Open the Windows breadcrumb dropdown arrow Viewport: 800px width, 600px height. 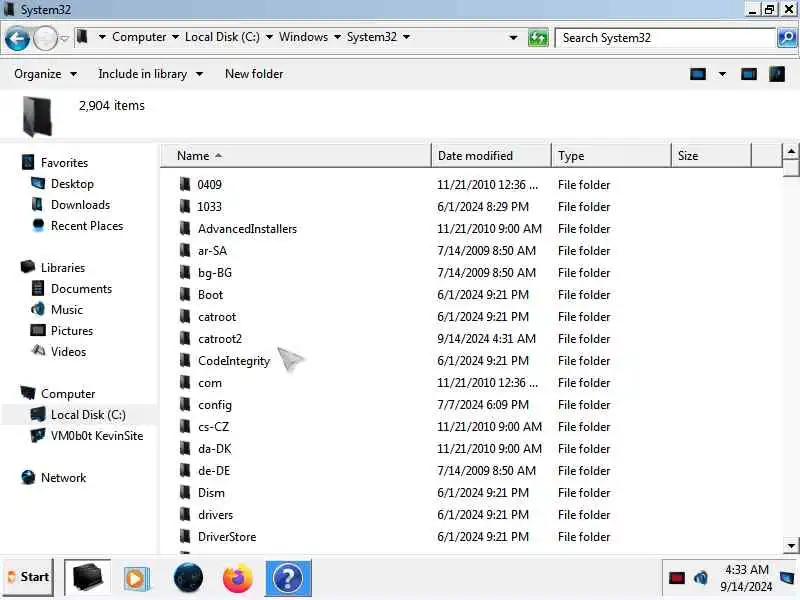pyautogui.click(x=337, y=37)
